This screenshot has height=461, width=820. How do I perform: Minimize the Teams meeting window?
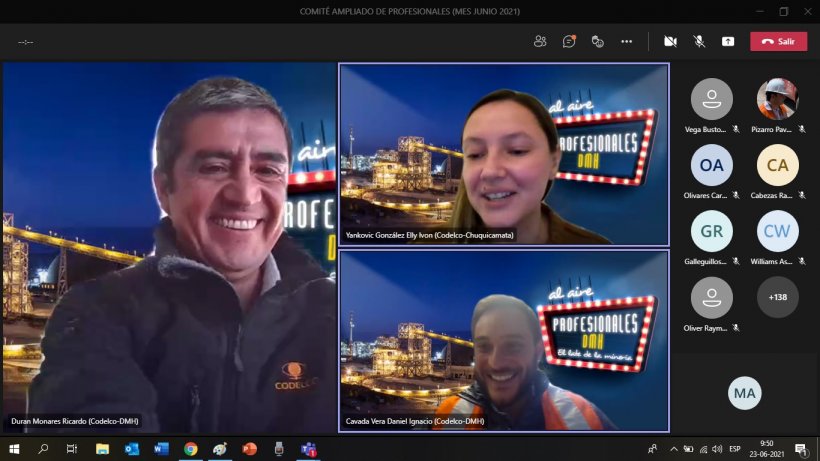(760, 11)
